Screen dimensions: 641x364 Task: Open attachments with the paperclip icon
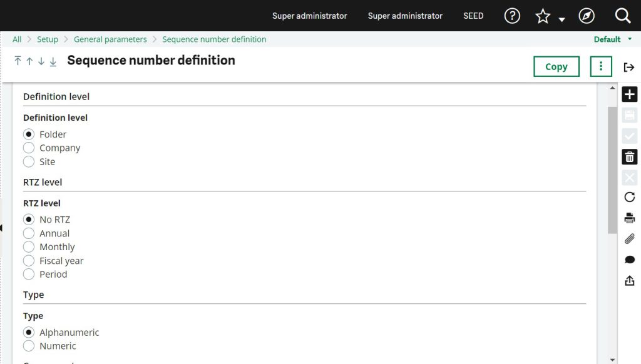(629, 238)
